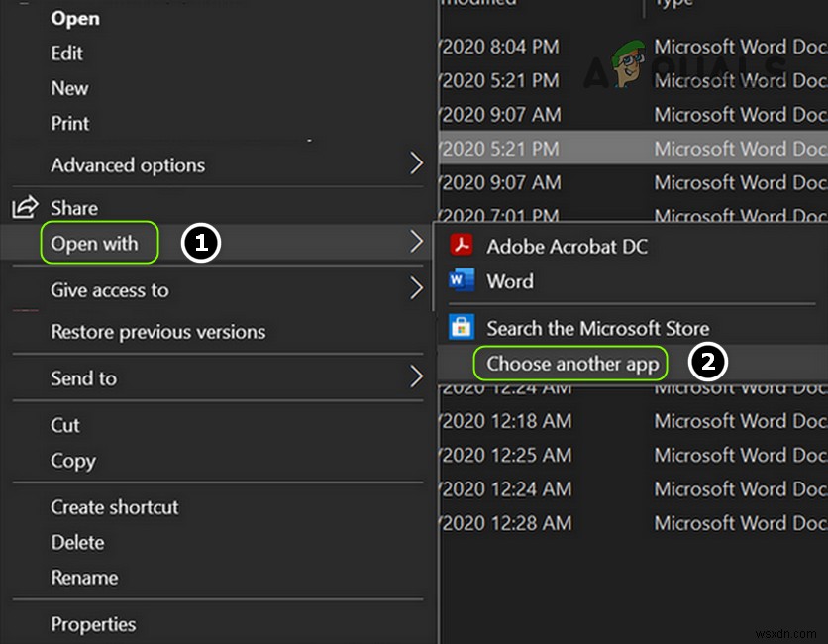828x644 pixels.
Task: Click the Word app icon
Action: [462, 280]
